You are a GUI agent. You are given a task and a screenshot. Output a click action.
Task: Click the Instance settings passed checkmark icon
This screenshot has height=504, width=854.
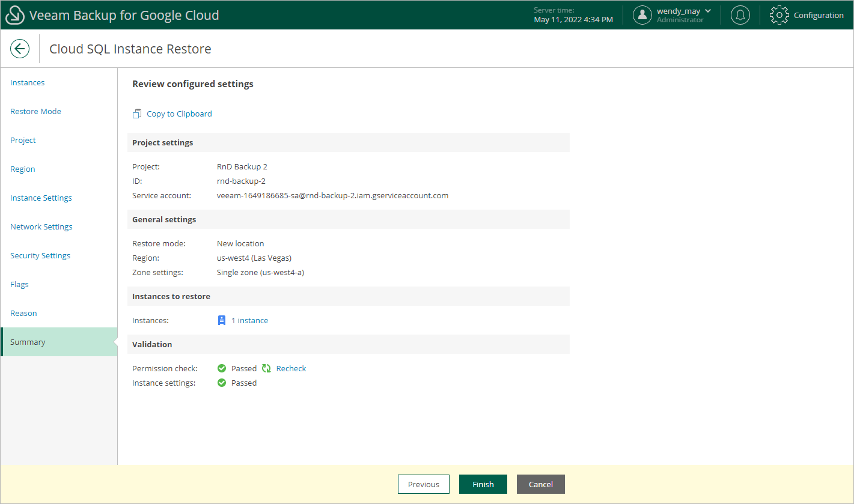[222, 383]
